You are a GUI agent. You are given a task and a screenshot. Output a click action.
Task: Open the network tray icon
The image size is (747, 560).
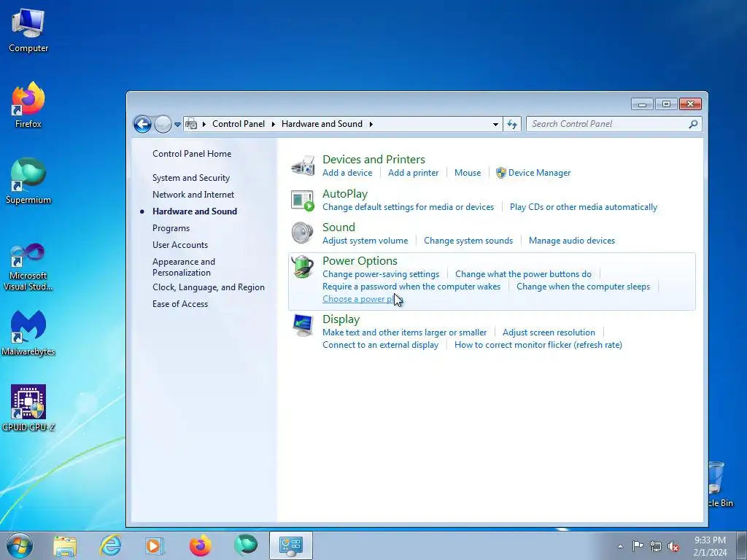click(656, 547)
